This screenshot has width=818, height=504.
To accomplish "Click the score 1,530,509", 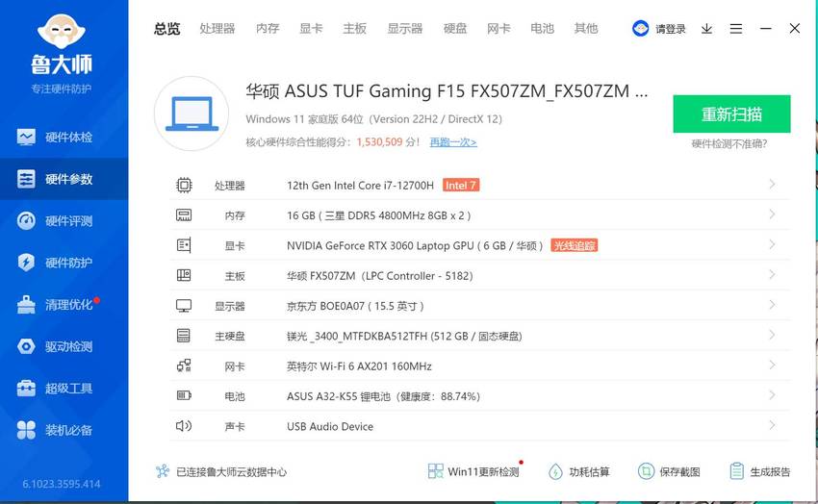I will [x=380, y=141].
